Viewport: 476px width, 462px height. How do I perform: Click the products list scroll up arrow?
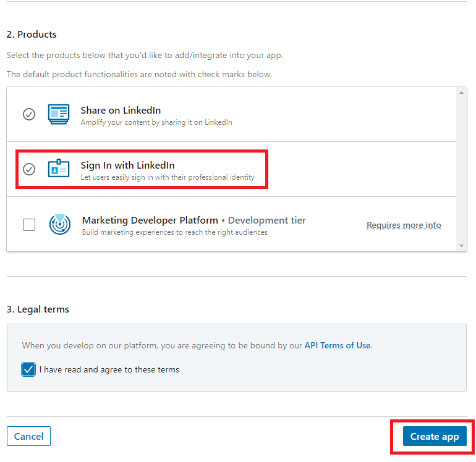[x=461, y=93]
